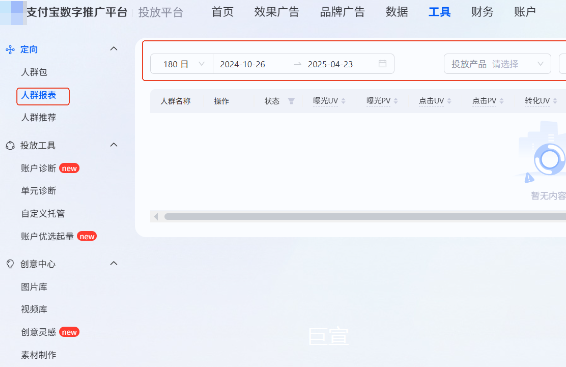Open 人群报表 in the sidebar
This screenshot has height=367, width=566.
click(x=39, y=95)
